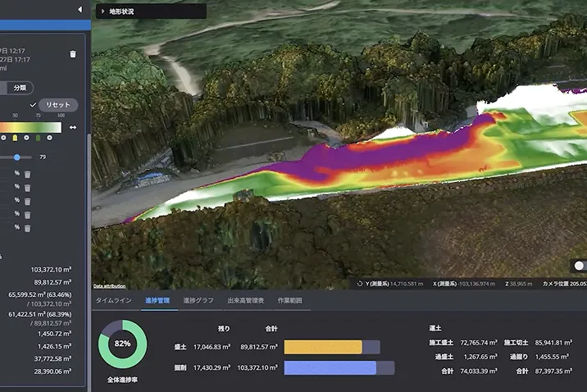This screenshot has width=587, height=392.
Task: Expand the 地形状況 panel
Action: [102, 11]
